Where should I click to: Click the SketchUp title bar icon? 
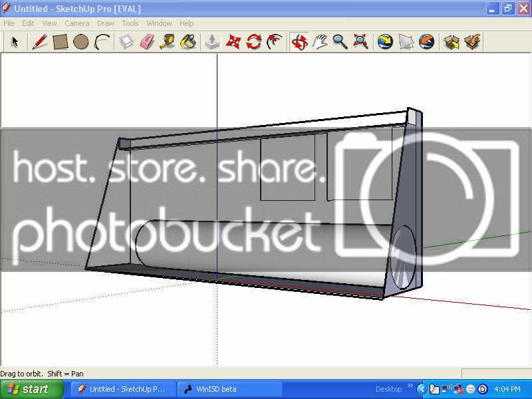click(x=6, y=8)
